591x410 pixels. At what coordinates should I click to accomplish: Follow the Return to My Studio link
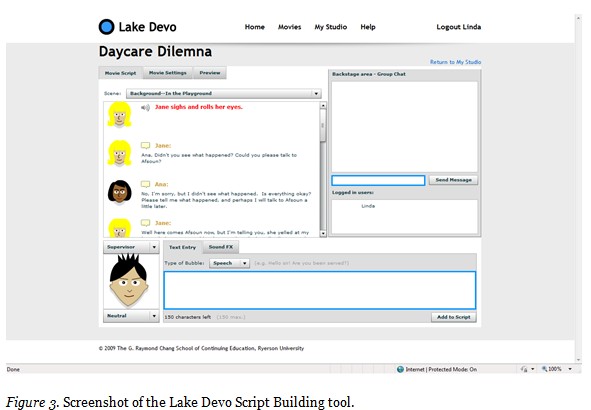[x=455, y=62]
